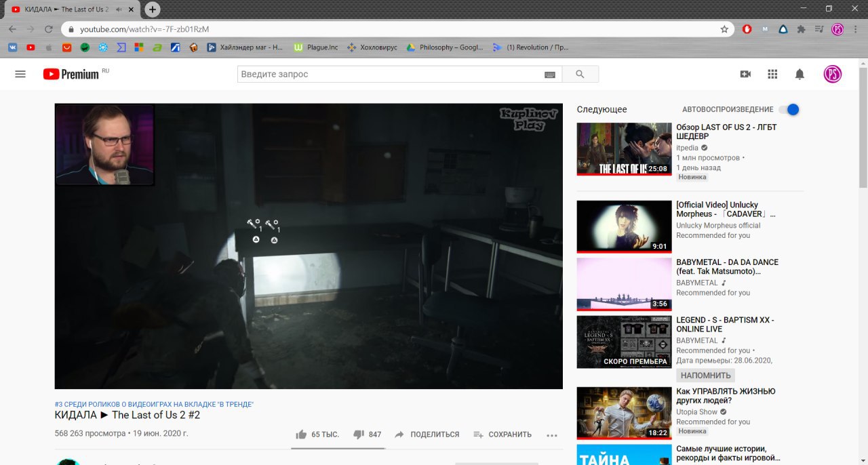Viewport: 868px width, 465px height.
Task: Open LEGEND - S - BAPTISM XX thumbnail
Action: point(624,342)
